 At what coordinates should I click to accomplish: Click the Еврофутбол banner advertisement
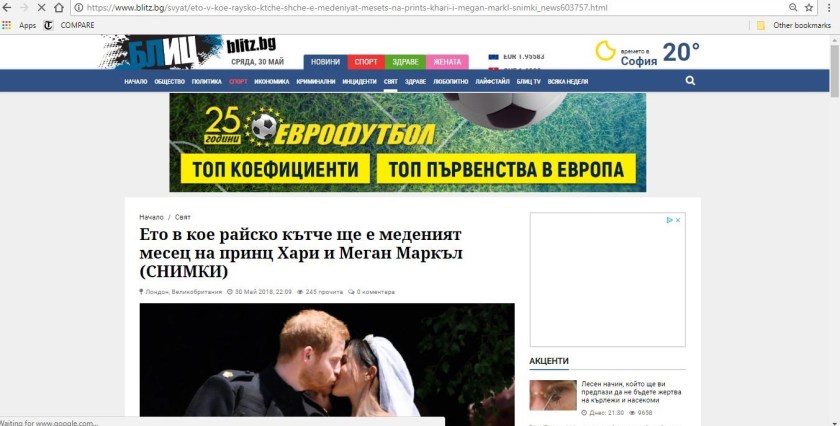coord(408,142)
